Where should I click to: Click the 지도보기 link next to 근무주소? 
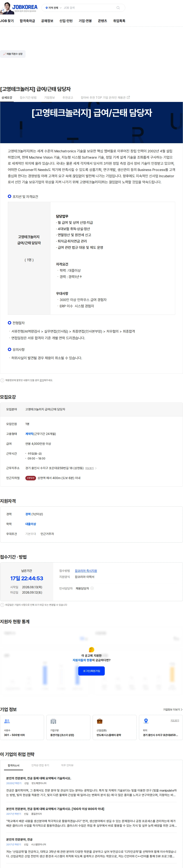pyautogui.click(x=89, y=468)
